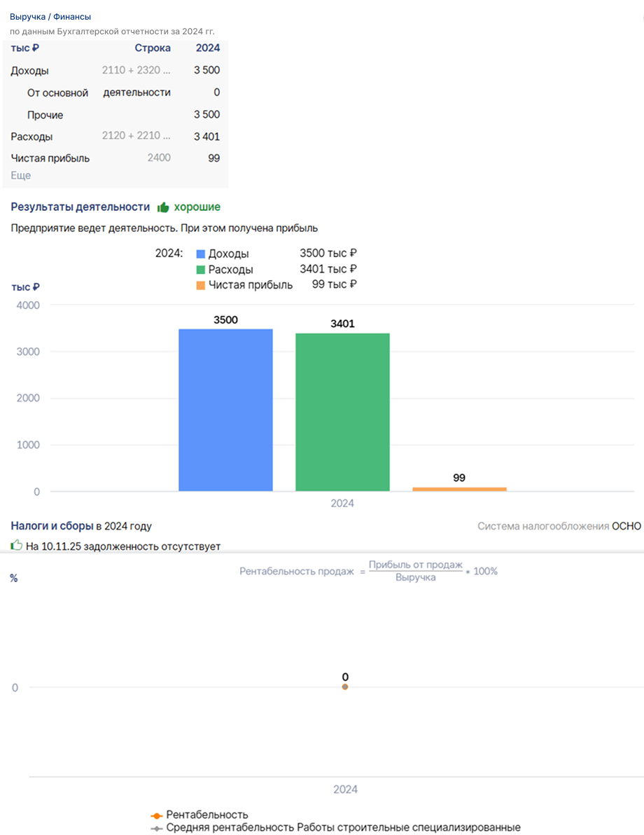Open the "Финансы" breadcrumb link
This screenshot has height=835, width=644.
[x=72, y=17]
